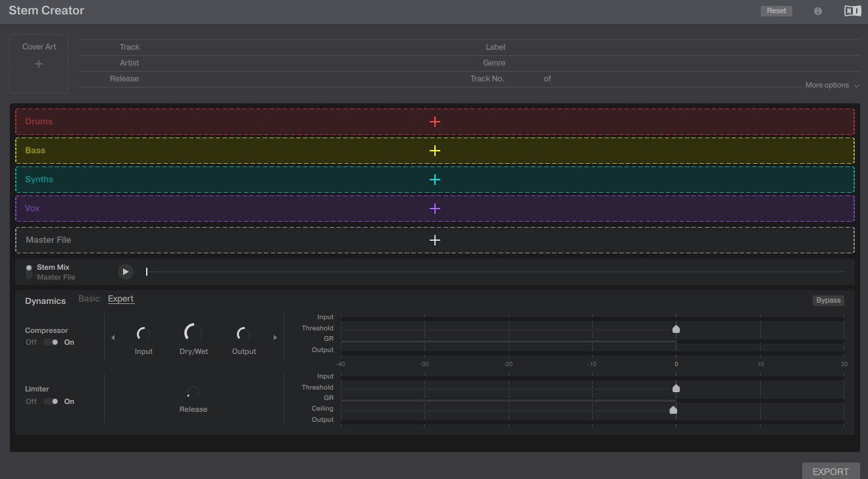Expand More options
This screenshot has height=479, width=868.
pos(832,86)
